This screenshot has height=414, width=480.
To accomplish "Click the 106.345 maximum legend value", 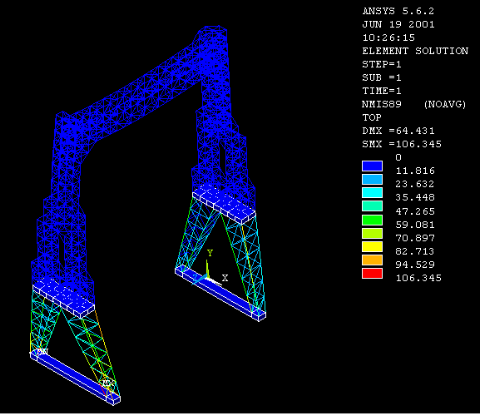I will click(418, 278).
